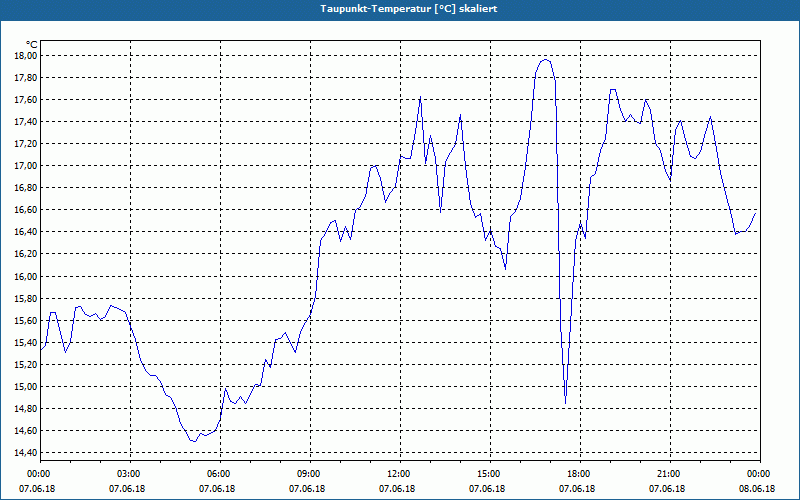Click the sharp dip minimum near 17:30
Image resolution: width=800 pixels, height=500 pixels.
tap(565, 403)
